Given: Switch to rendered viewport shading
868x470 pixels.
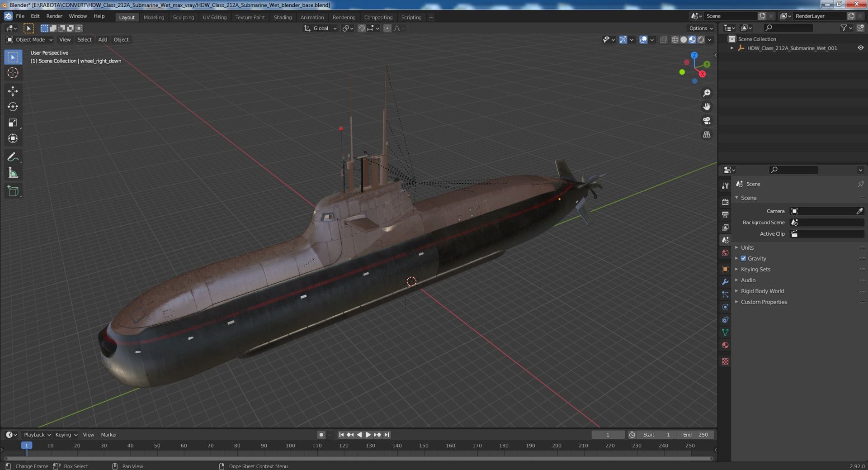Looking at the screenshot, I should coord(701,40).
